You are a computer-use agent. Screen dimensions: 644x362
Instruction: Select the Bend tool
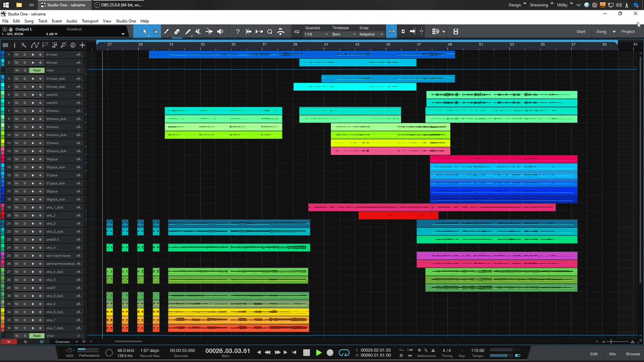[x=209, y=32]
